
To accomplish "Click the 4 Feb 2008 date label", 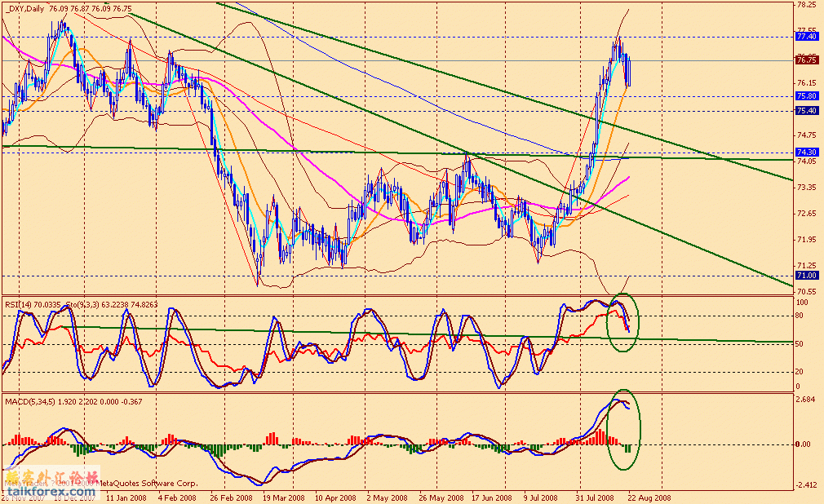I will (x=176, y=498).
